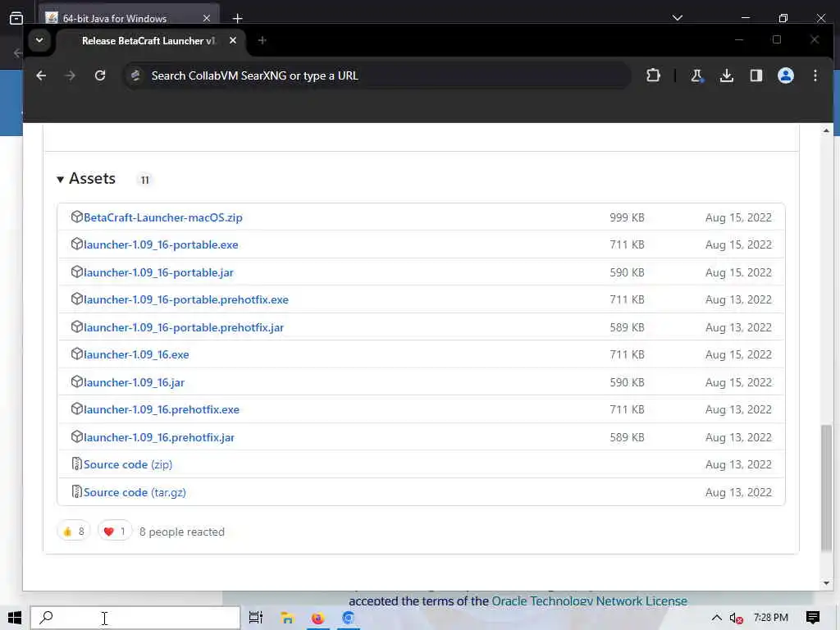Reload the BetaCraft release page
This screenshot has height=630, width=840.
100,75
